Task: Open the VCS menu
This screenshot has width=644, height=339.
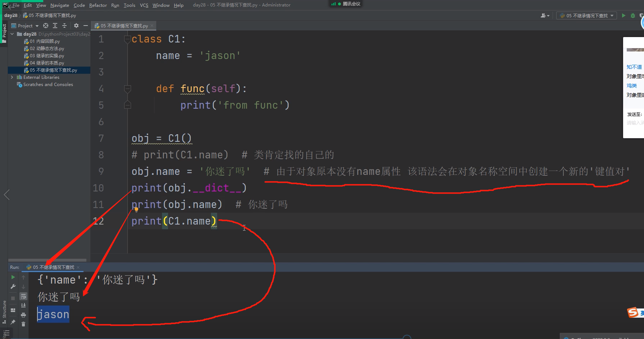Action: tap(144, 5)
